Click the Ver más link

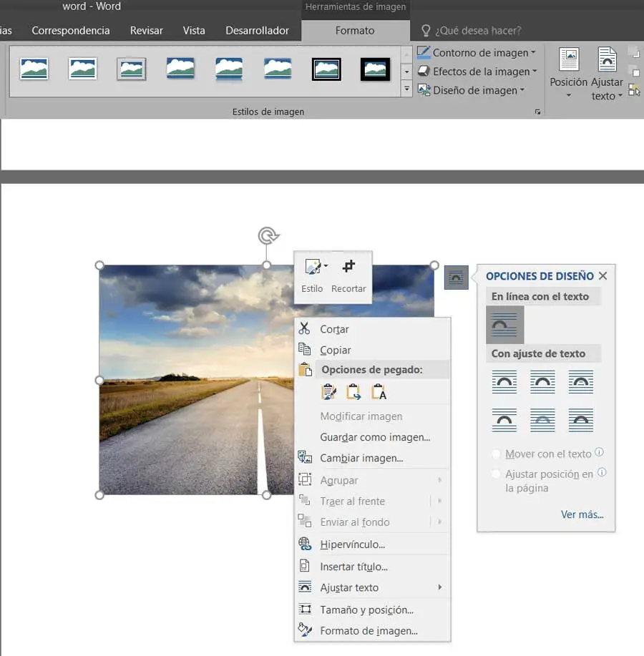tap(582, 514)
